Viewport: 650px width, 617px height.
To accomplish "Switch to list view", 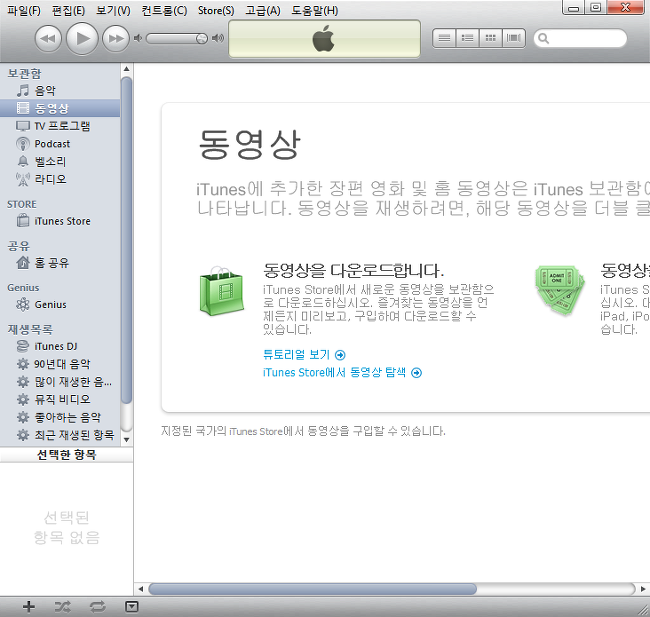I will coord(444,39).
